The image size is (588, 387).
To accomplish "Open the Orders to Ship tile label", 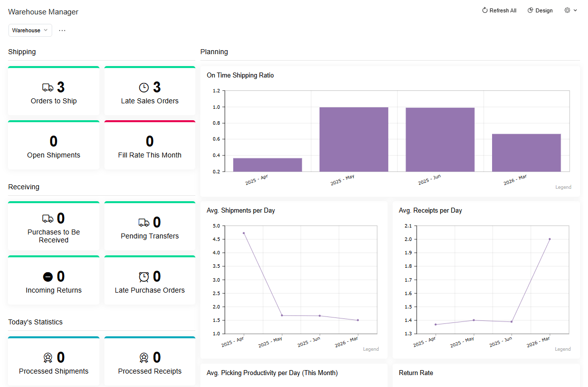I will pos(54,101).
